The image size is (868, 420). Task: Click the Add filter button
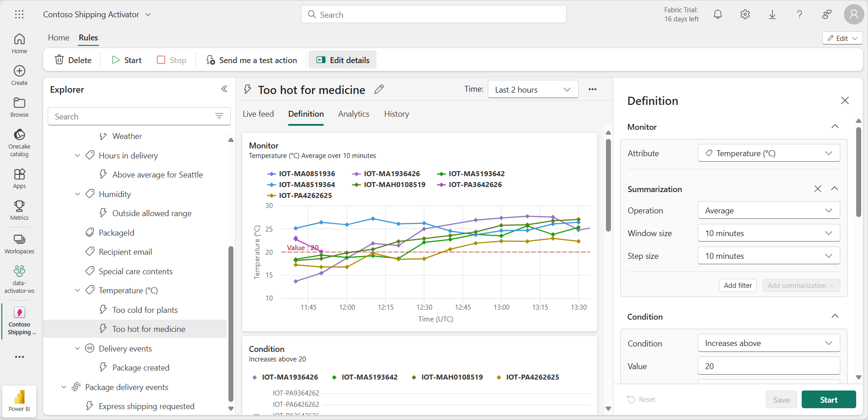tap(738, 285)
